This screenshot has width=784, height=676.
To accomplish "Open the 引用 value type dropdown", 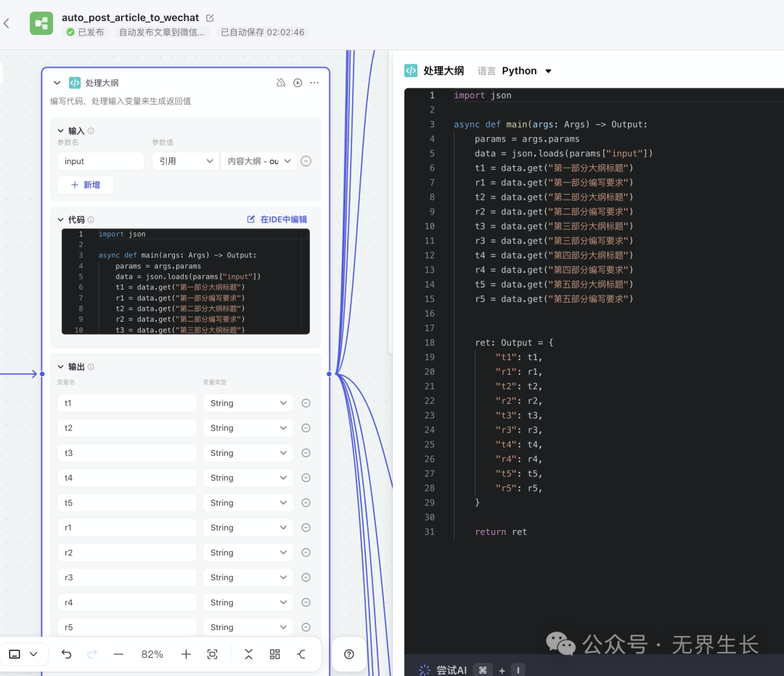I will pyautogui.click(x=186, y=161).
